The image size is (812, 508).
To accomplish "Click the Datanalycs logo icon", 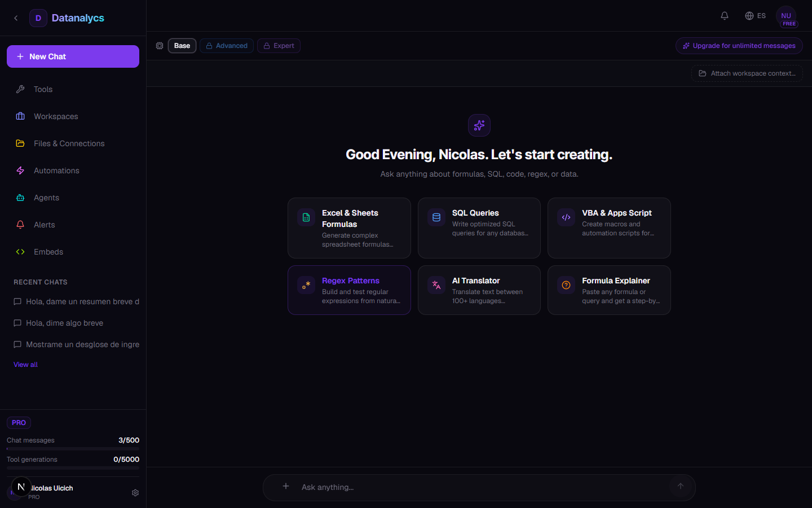I will 38,18.
